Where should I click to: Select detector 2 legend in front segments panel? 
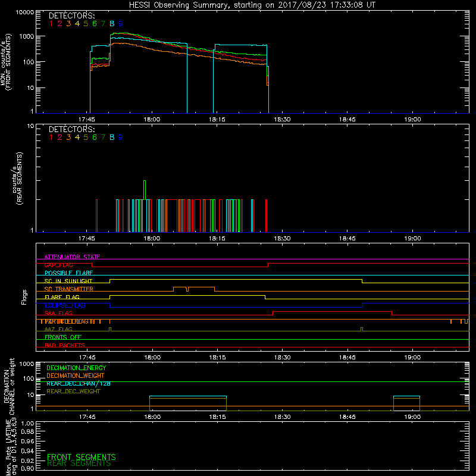(x=60, y=24)
